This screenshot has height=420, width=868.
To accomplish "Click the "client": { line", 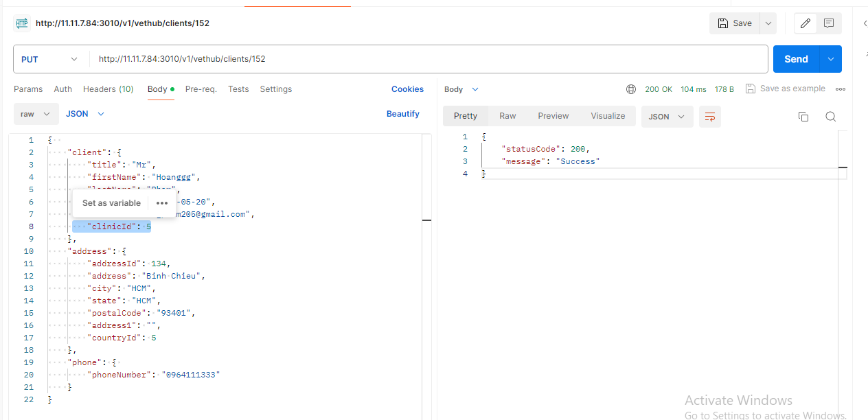I will coord(95,152).
